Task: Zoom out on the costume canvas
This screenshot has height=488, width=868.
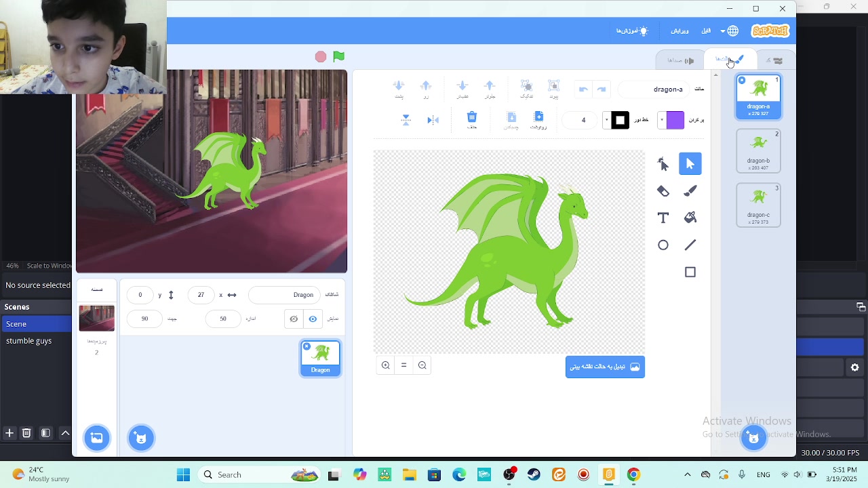Action: 422,365
